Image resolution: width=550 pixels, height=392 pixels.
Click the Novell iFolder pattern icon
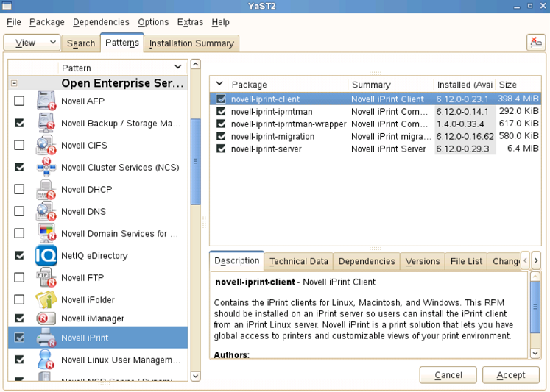46,299
